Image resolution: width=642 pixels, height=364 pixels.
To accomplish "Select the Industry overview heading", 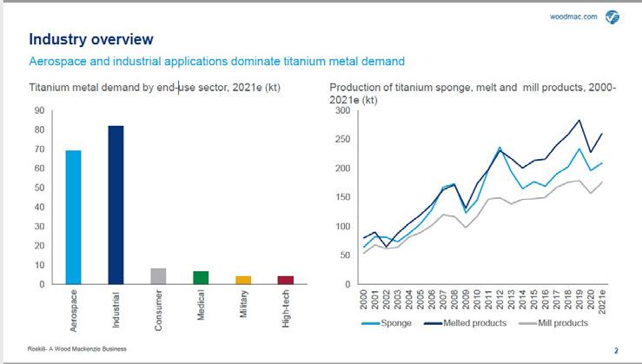I will pos(91,39).
